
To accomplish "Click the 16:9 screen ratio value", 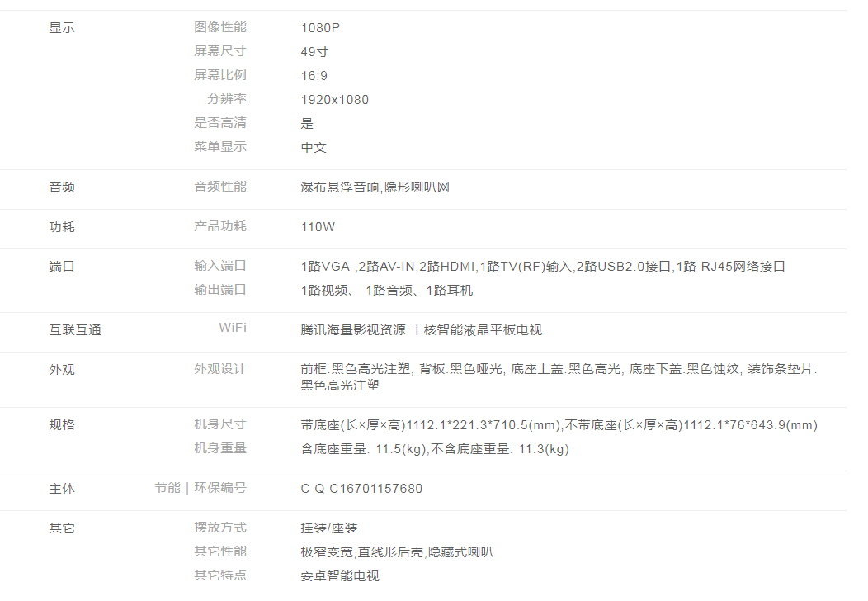I will pyautogui.click(x=314, y=76).
